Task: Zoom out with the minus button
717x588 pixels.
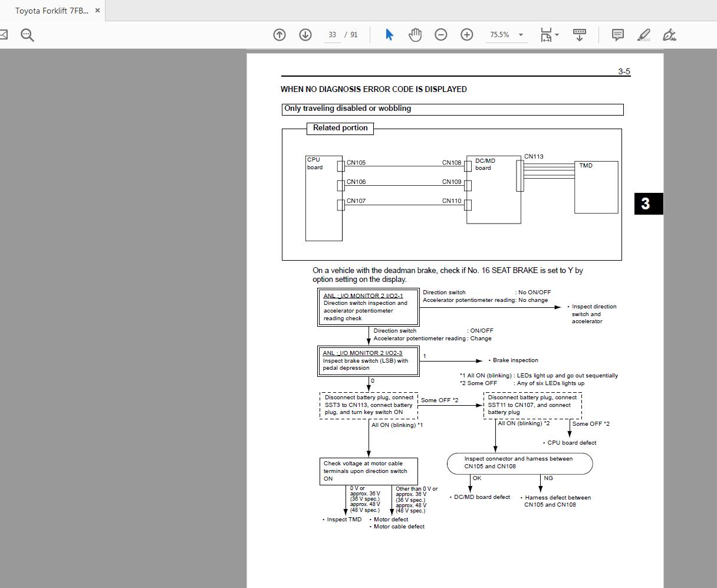Action: pyautogui.click(x=441, y=35)
